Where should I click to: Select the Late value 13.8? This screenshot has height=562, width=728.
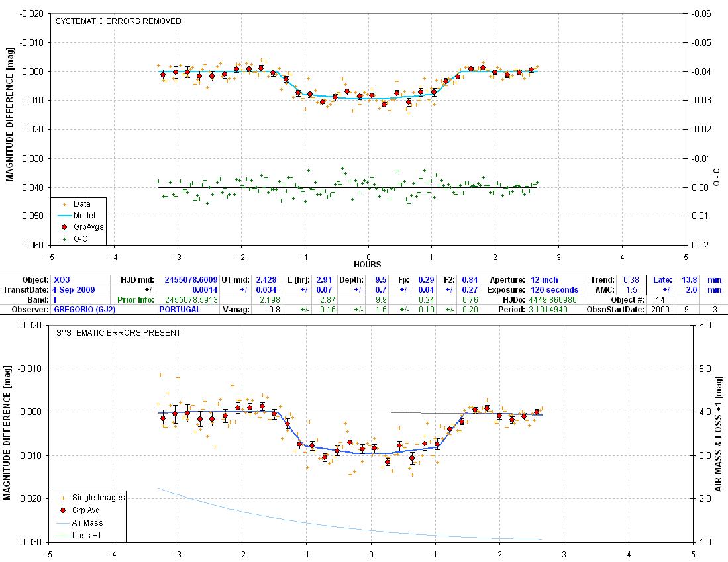click(689, 280)
